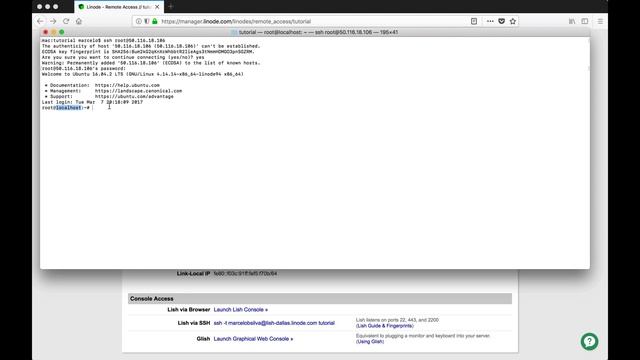The width and height of the screenshot is (640, 360).
Task: Select the Linode Remote Access tab
Action: tap(119, 7)
